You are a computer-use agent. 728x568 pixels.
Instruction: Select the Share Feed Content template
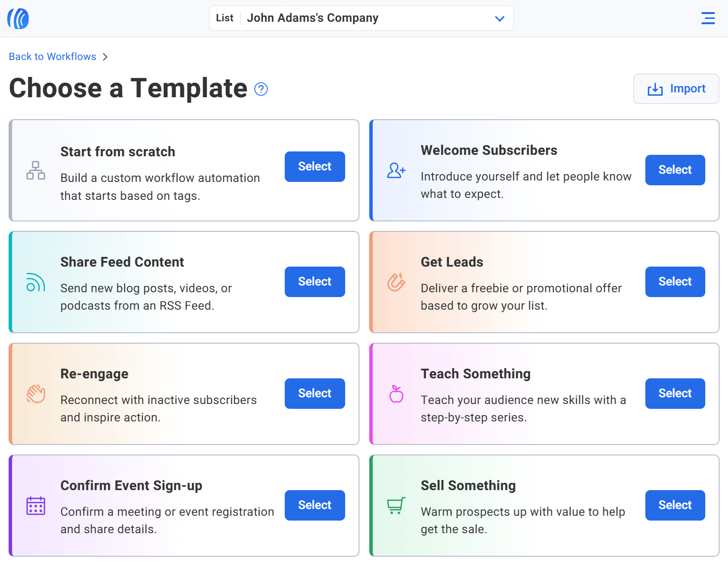click(315, 282)
